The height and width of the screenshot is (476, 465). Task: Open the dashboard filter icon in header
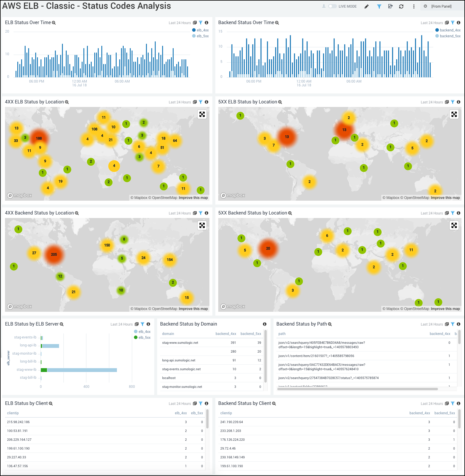[379, 6]
